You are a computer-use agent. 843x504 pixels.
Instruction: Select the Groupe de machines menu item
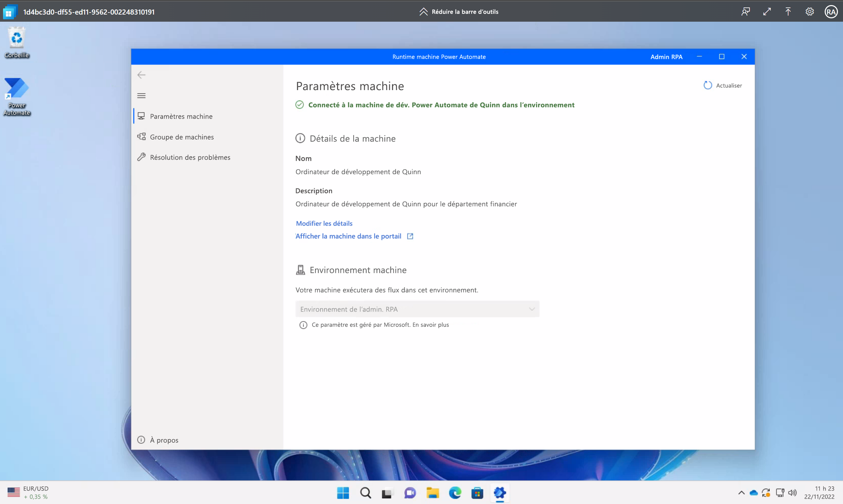(182, 137)
